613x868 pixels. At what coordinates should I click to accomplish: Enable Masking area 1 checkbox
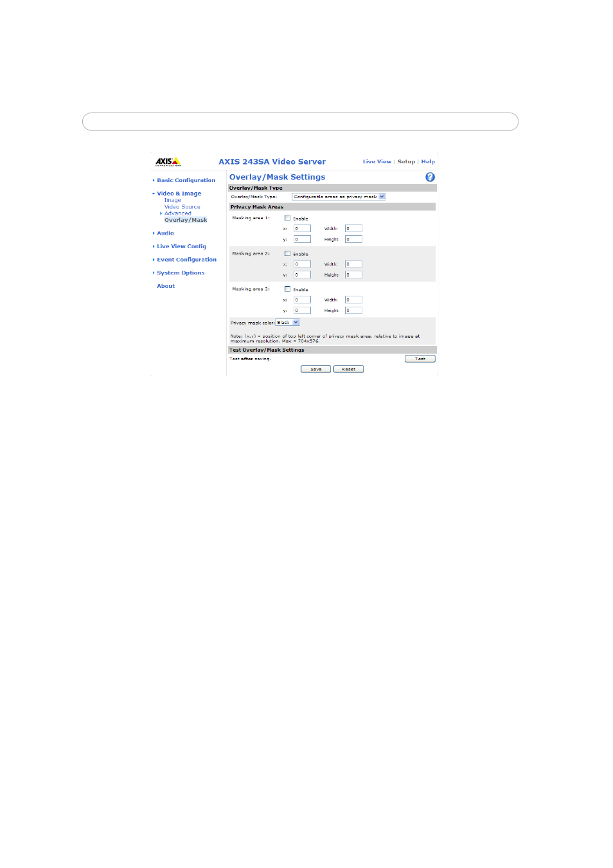(x=287, y=218)
